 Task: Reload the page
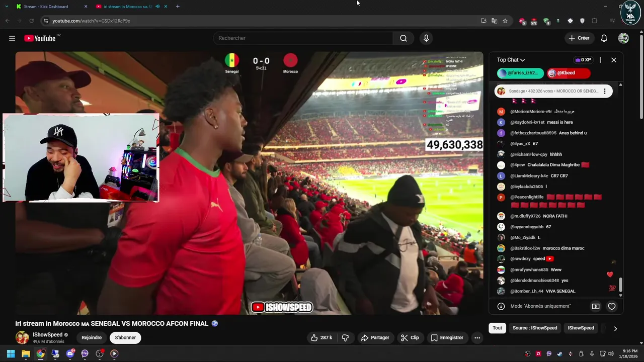tap(31, 21)
